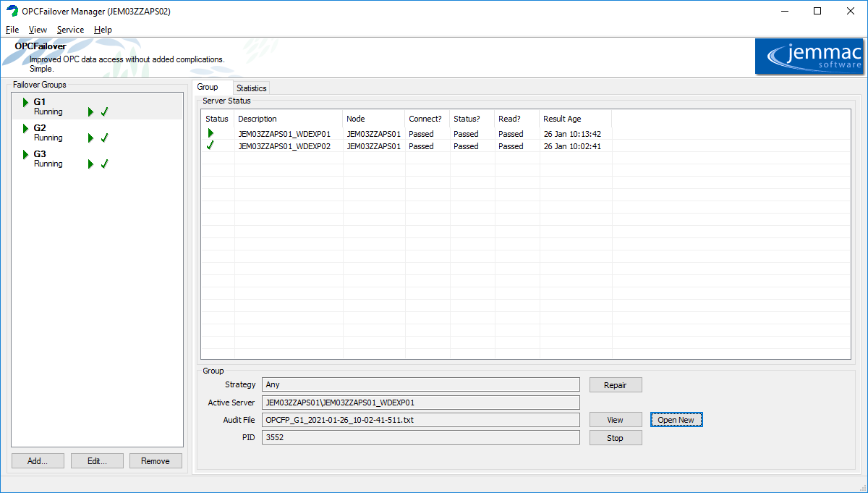Stop the group process with Stop button
The width and height of the screenshot is (868, 493).
(615, 438)
